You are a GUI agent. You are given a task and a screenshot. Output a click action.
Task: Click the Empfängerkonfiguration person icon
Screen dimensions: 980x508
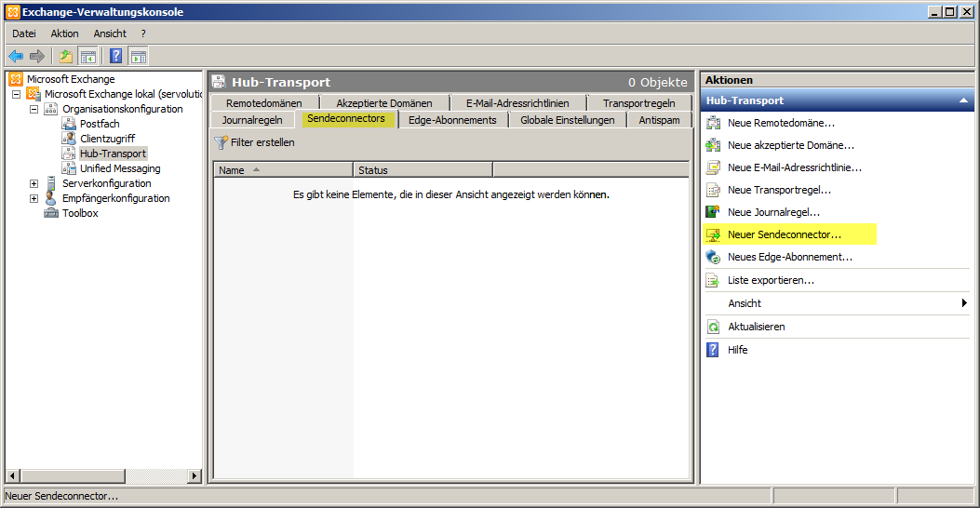(51, 198)
